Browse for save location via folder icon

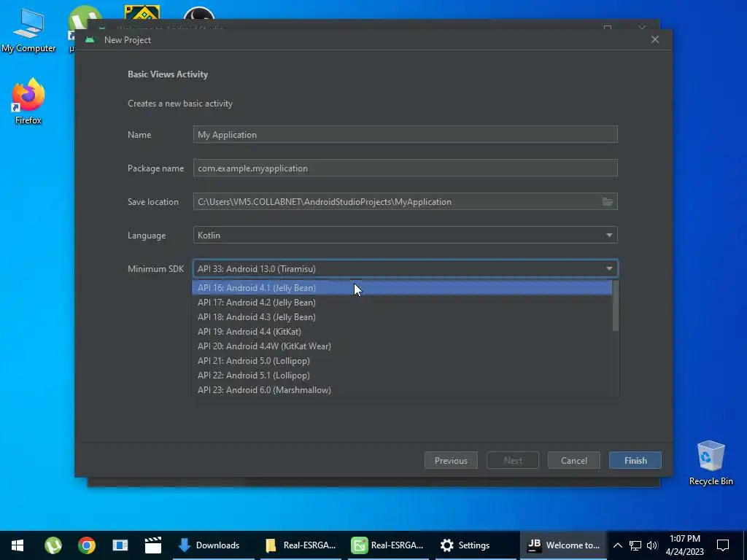tap(608, 202)
